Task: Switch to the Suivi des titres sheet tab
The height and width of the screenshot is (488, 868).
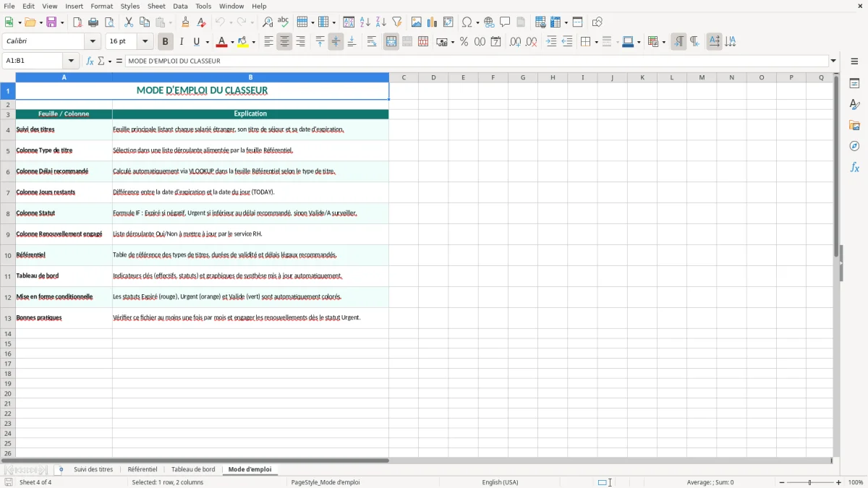Action: coord(93,469)
